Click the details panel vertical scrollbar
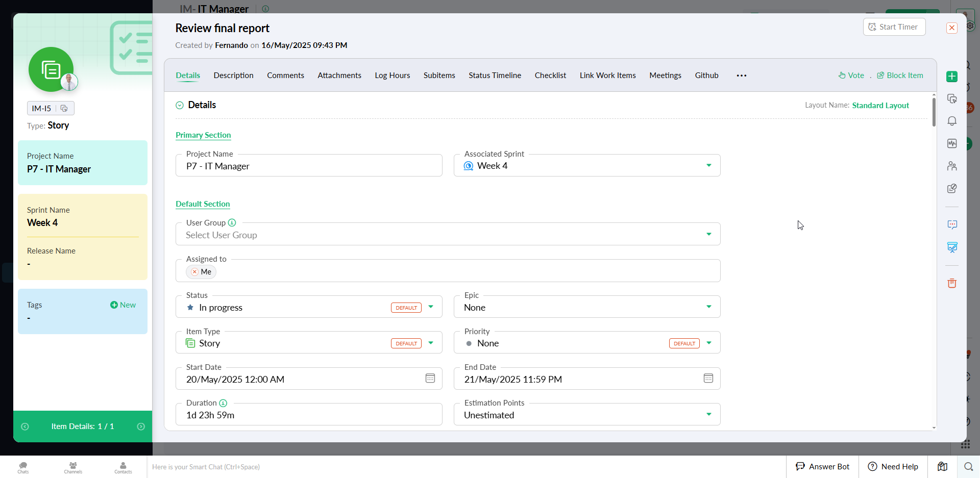This screenshot has width=980, height=478. point(934,112)
